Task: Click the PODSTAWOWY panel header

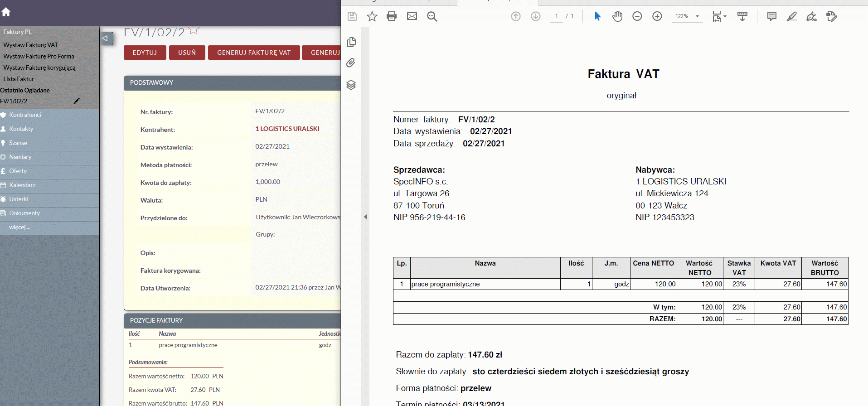Action: [x=232, y=83]
